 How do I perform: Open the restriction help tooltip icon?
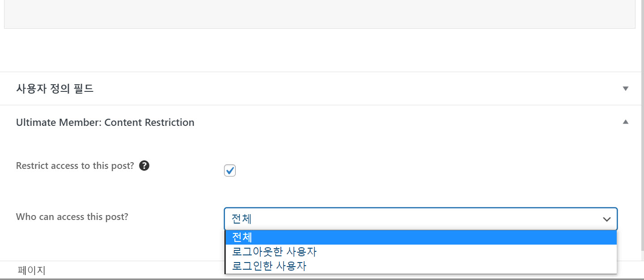click(144, 165)
